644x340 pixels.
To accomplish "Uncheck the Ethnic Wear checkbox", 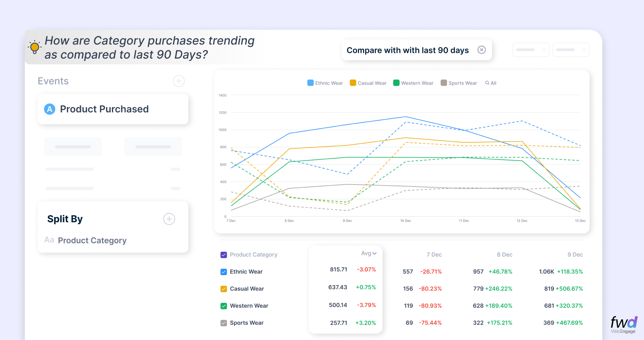I will [x=224, y=272].
